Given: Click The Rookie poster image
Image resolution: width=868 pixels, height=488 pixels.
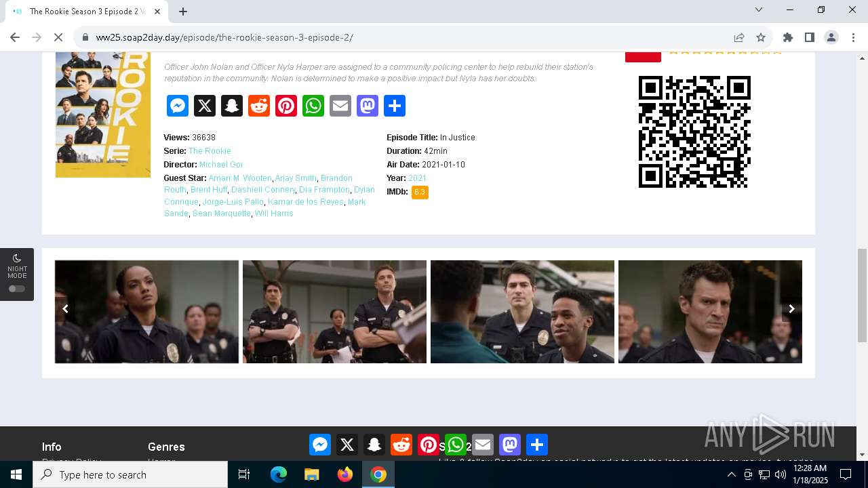Looking at the screenshot, I should [x=103, y=115].
